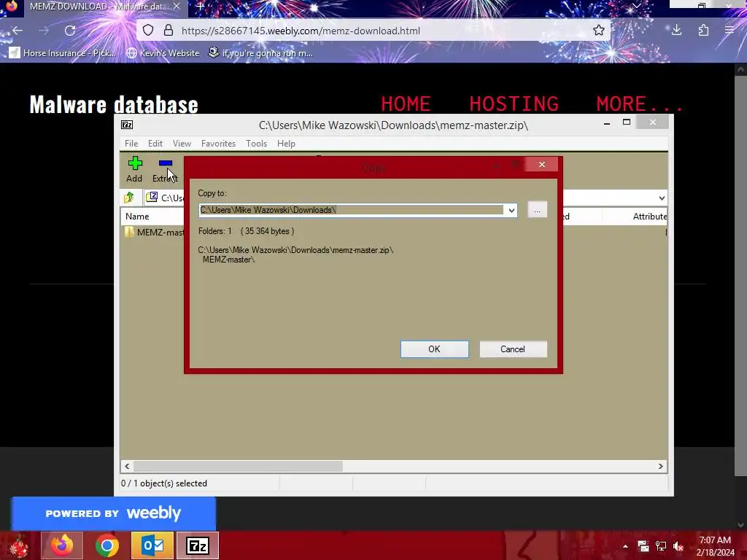Image resolution: width=747 pixels, height=560 pixels.
Task: Expand the Copy to path dropdown
Action: pyautogui.click(x=511, y=210)
